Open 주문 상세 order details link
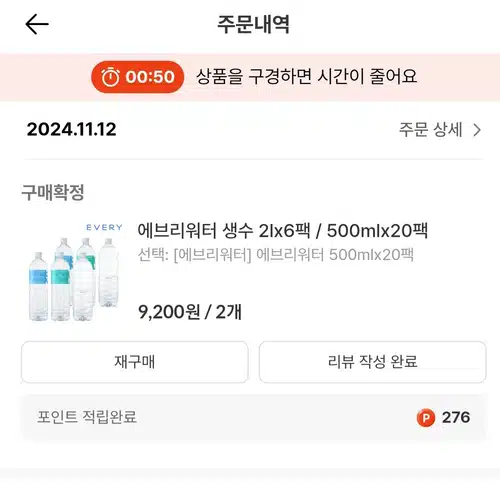This screenshot has width=500, height=490. (440, 130)
